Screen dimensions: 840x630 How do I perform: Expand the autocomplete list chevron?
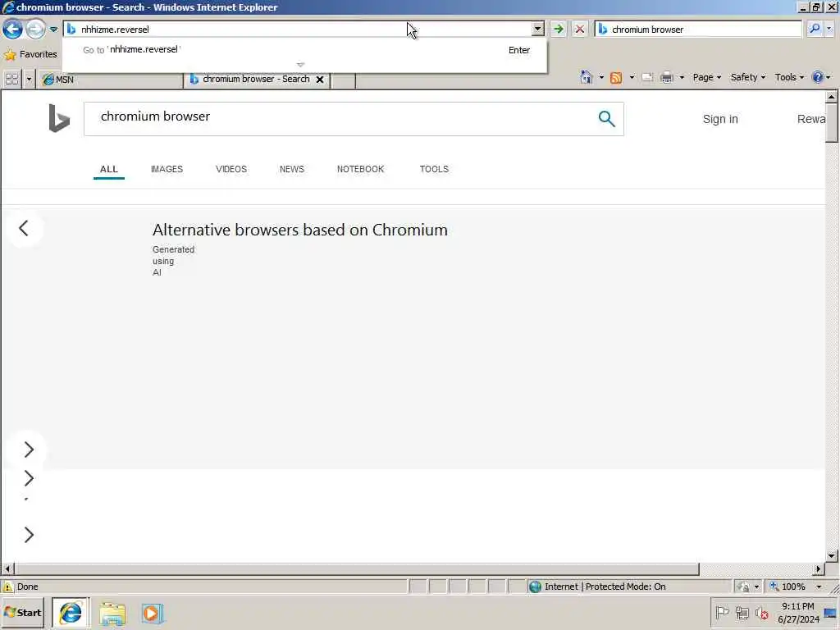(x=300, y=65)
